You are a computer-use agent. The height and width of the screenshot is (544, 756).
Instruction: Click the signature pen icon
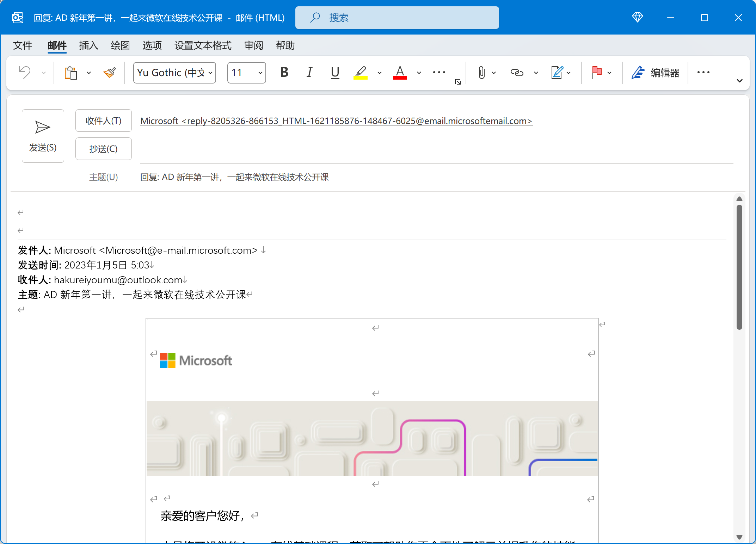(557, 73)
